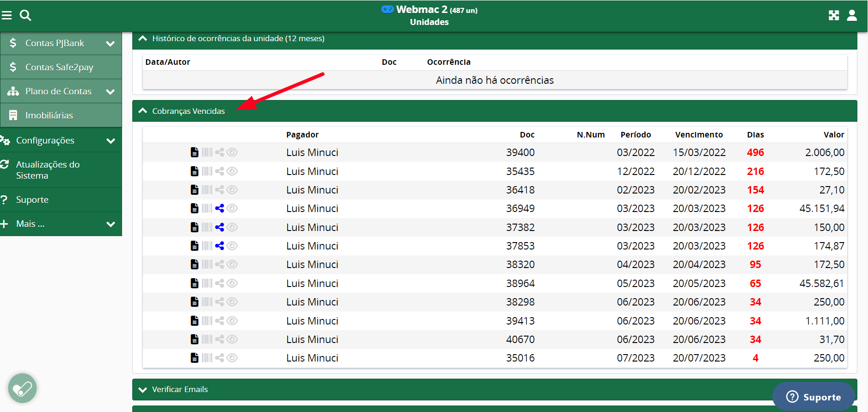This screenshot has height=412, width=868.
Task: Open document icon for doc 38964
Action: coord(195,283)
